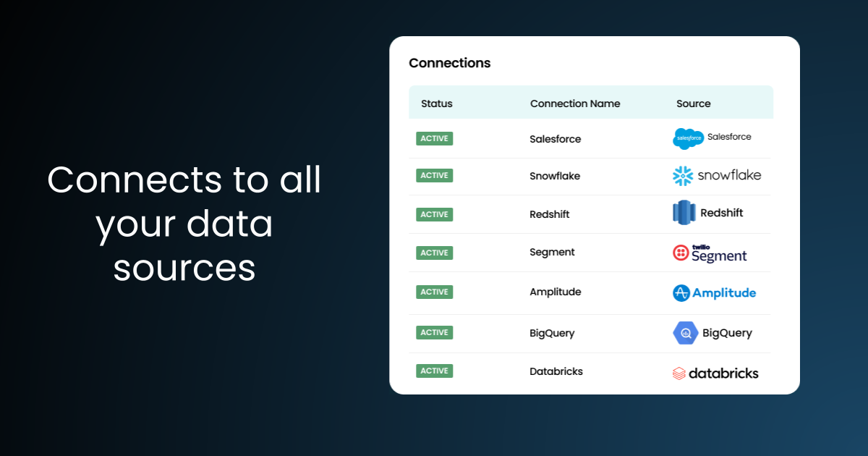Click the Status column header
The height and width of the screenshot is (456, 868).
(x=436, y=104)
